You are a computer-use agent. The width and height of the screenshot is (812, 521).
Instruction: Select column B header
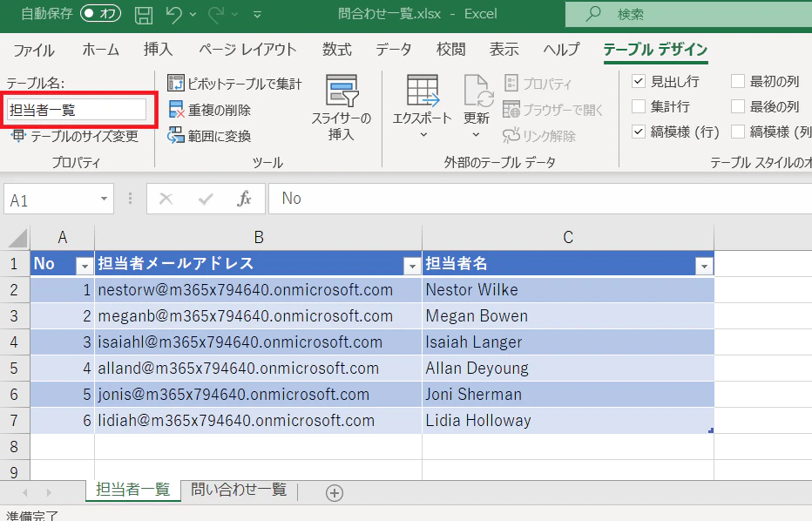pyautogui.click(x=259, y=238)
